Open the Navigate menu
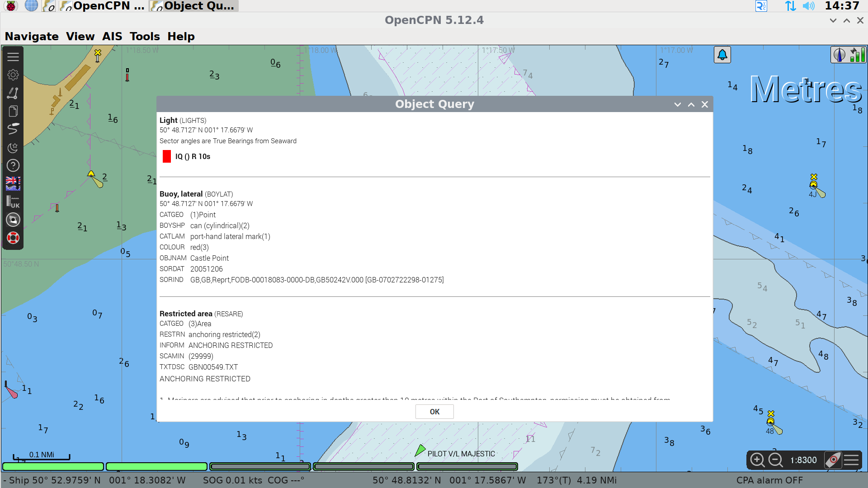Viewport: 868px width, 488px height. (31, 36)
